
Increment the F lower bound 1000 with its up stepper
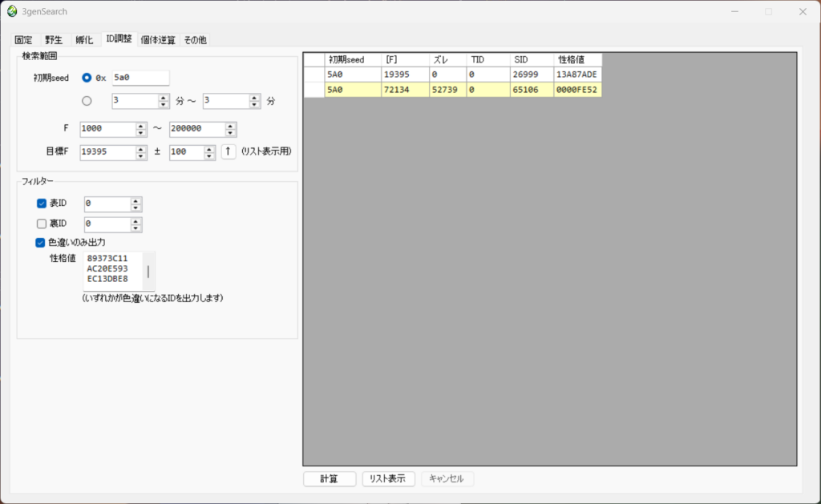[140, 125]
